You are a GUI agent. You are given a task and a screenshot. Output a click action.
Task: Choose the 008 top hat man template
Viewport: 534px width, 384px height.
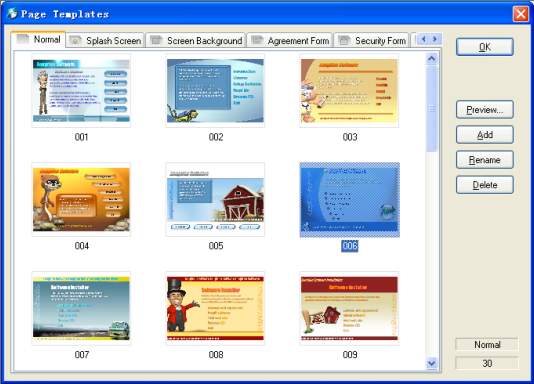coord(215,308)
